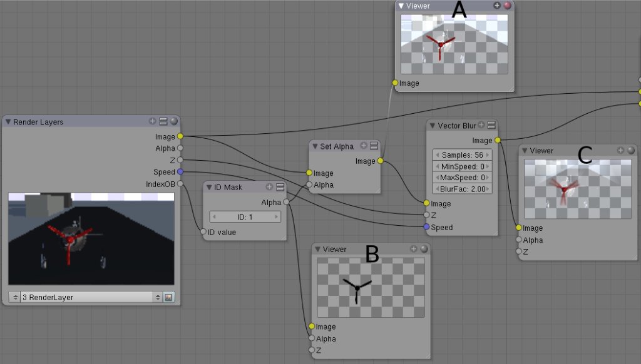The image size is (641, 364).
Task: Decrease Samples with left arrow
Action: click(x=437, y=155)
